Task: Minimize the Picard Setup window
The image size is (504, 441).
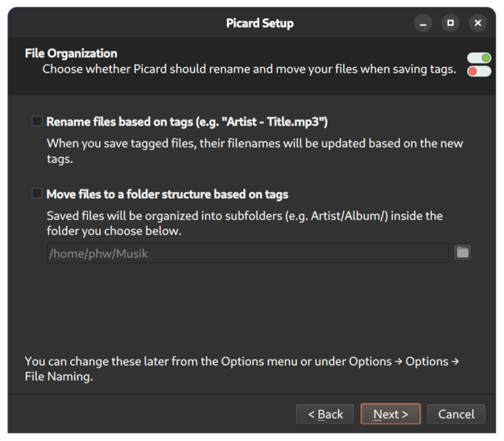Action: coord(423,23)
